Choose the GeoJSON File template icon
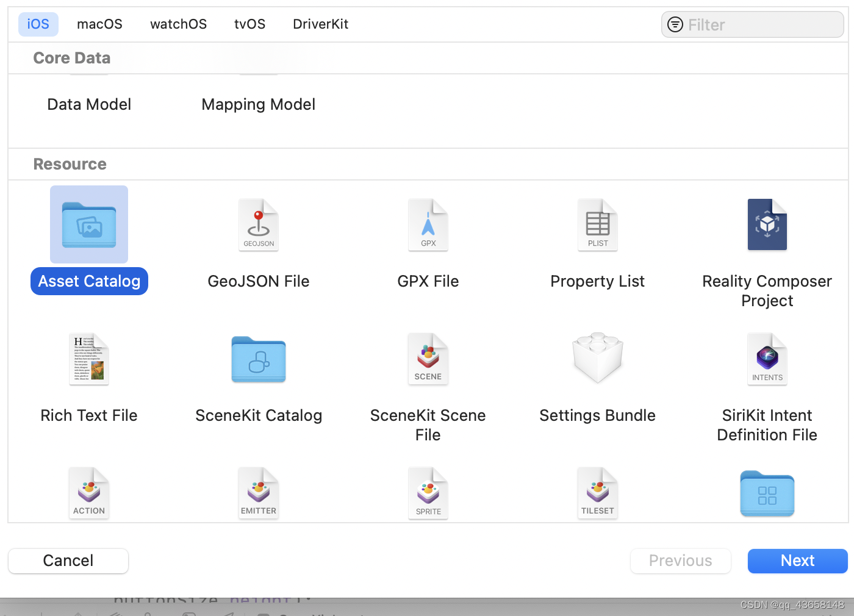The height and width of the screenshot is (616, 854). [x=259, y=225]
